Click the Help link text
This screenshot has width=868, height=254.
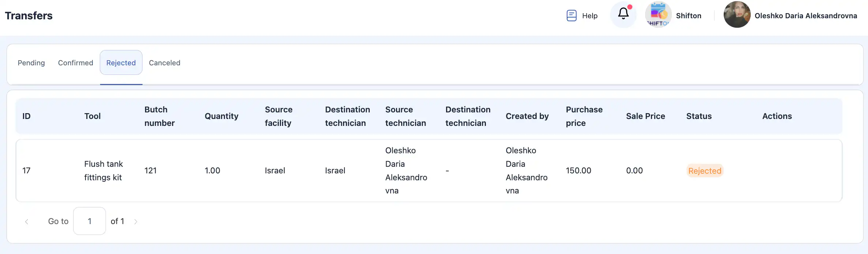click(590, 16)
